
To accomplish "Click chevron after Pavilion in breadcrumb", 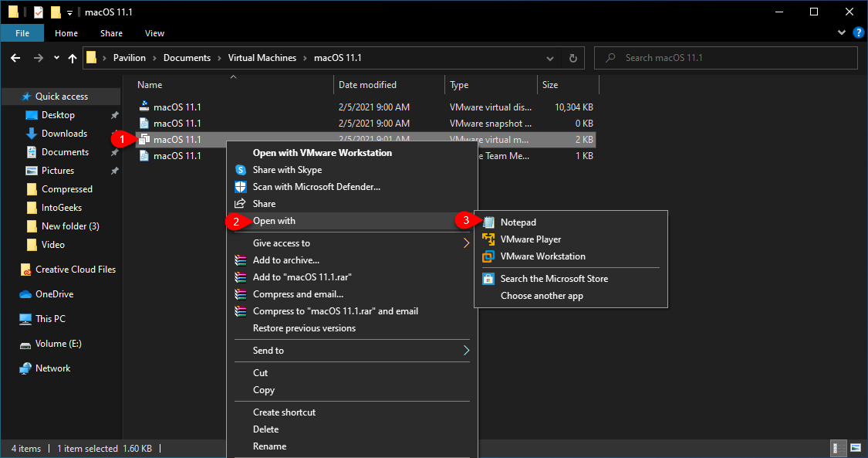I will tap(154, 58).
